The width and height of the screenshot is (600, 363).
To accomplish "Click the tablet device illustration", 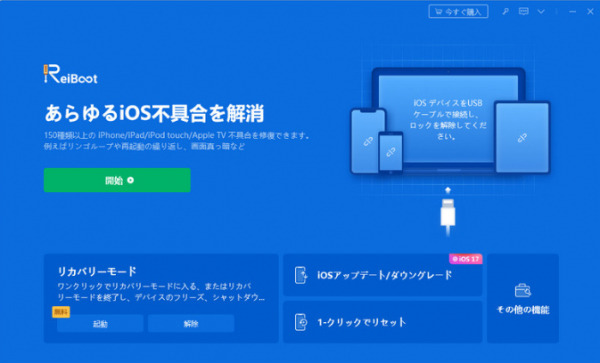I will tap(522, 137).
